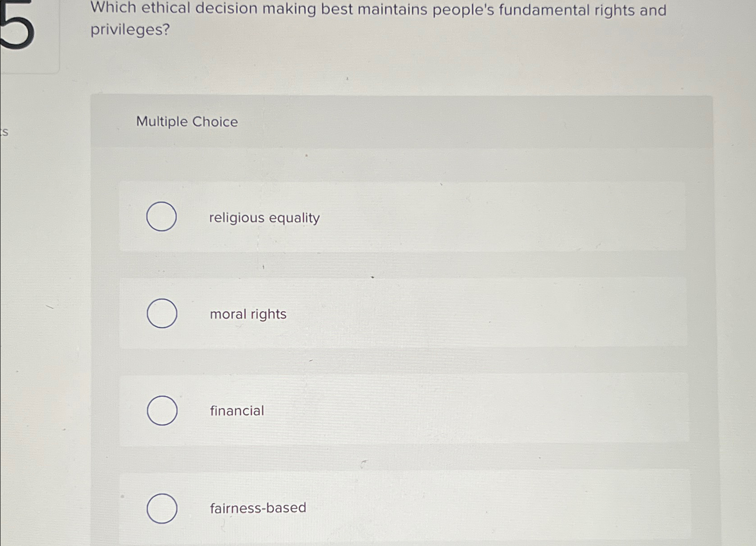
Task: Click the third answer option row
Action: click(404, 410)
